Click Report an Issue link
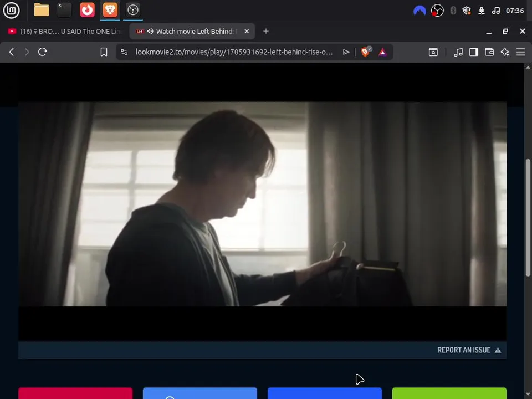 (x=469, y=350)
